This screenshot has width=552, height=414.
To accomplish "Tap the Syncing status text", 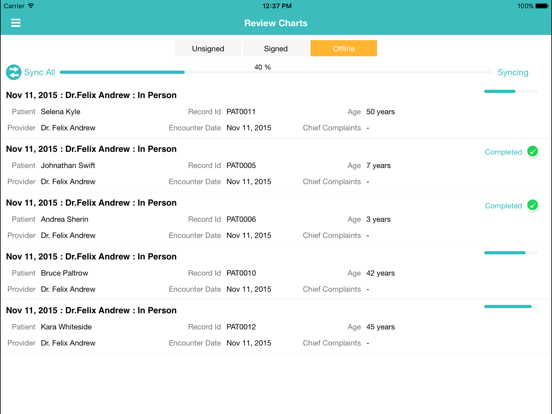I will [x=513, y=72].
